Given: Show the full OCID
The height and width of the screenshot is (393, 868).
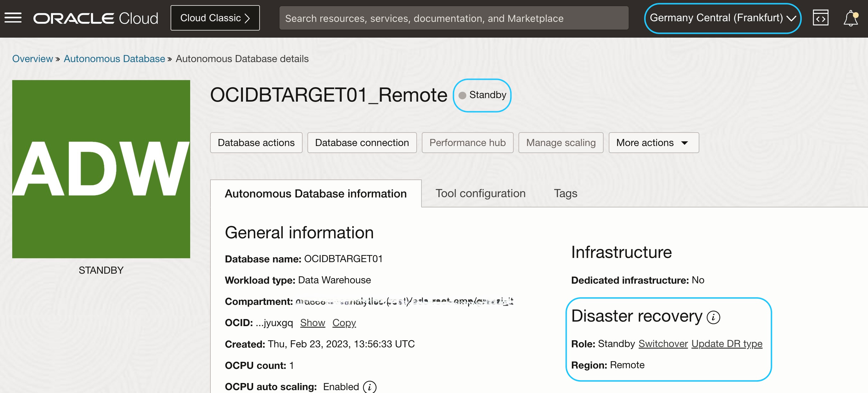Looking at the screenshot, I should coord(312,323).
